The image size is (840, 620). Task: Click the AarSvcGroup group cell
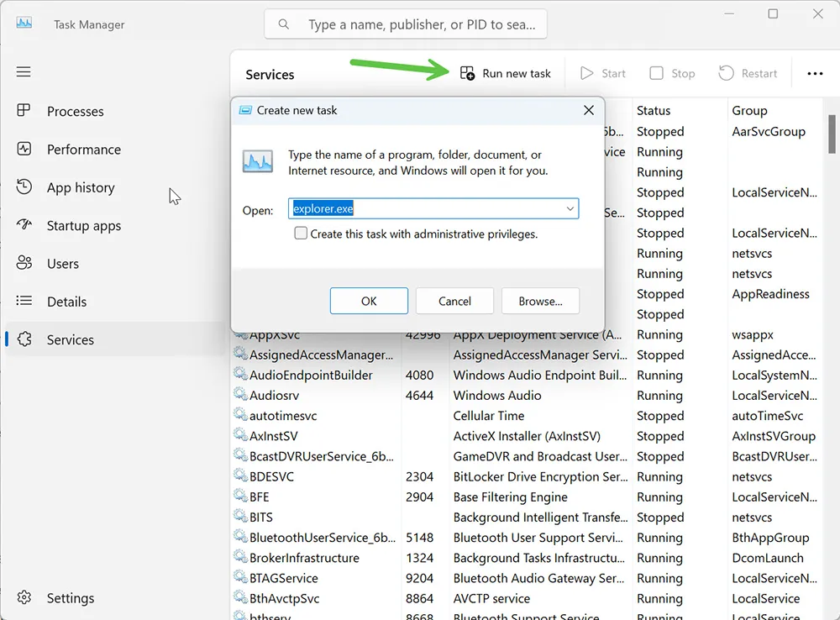click(769, 131)
